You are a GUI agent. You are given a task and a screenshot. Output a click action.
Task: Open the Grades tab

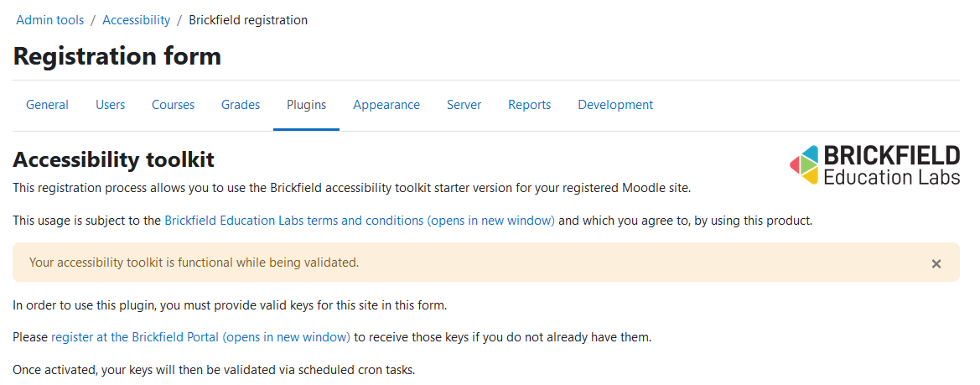click(241, 105)
